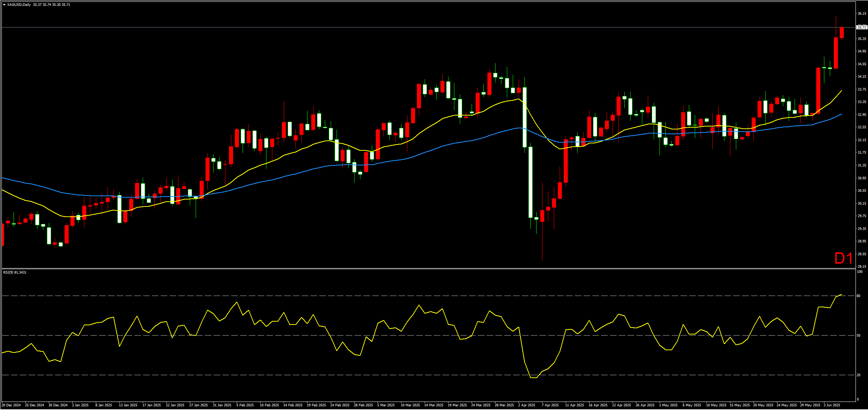Click the 28.15 price scale value

(862, 267)
